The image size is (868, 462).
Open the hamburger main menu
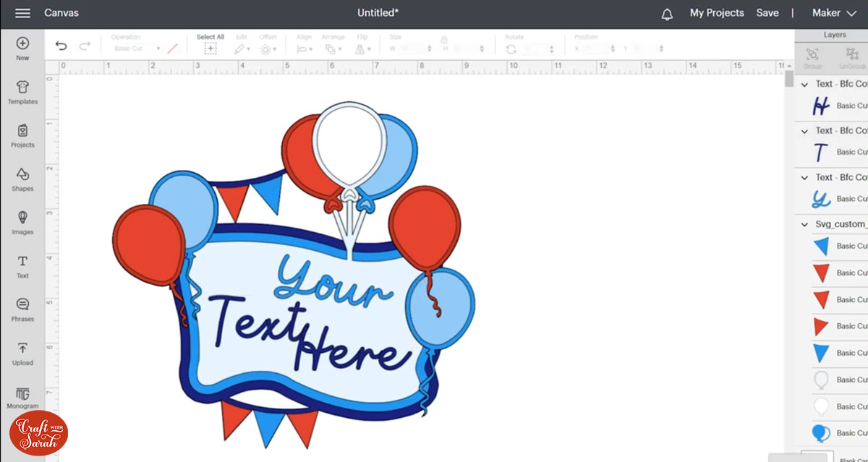[22, 13]
